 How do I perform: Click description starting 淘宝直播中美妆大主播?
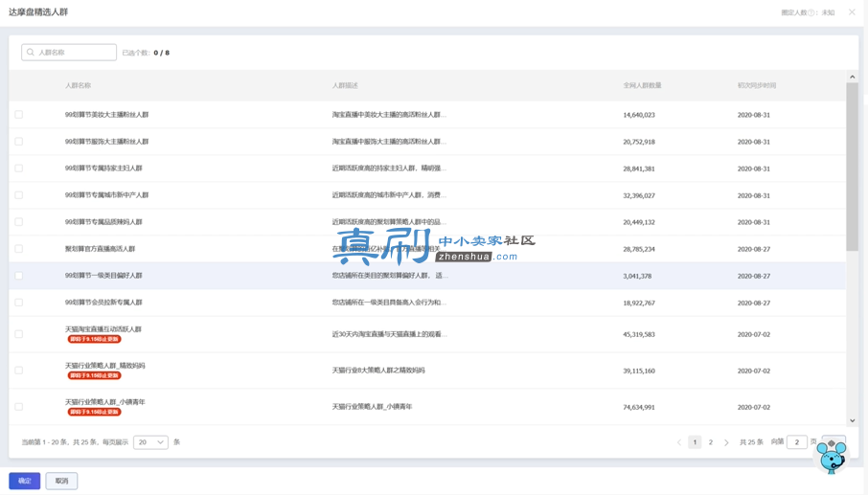tap(389, 115)
